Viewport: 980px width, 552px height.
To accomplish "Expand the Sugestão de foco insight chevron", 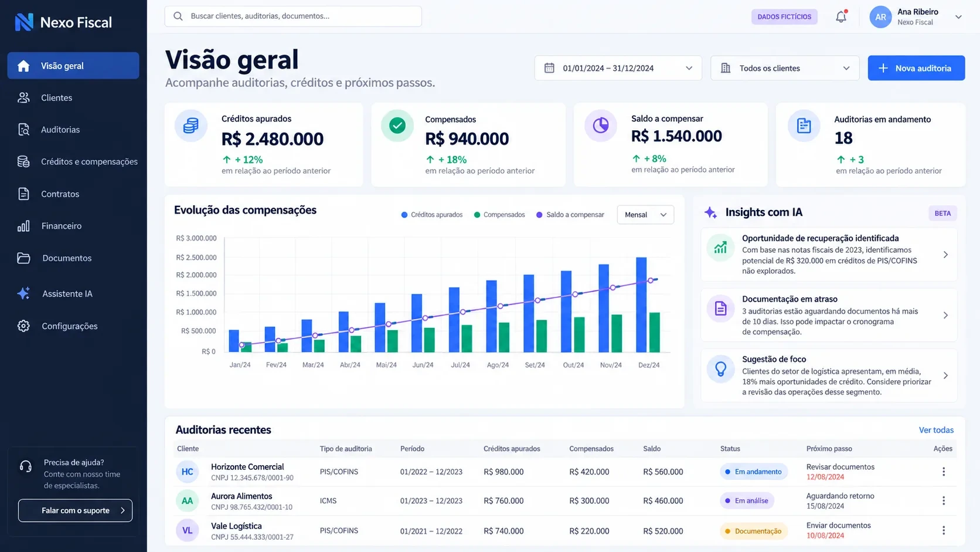I will 945,375.
